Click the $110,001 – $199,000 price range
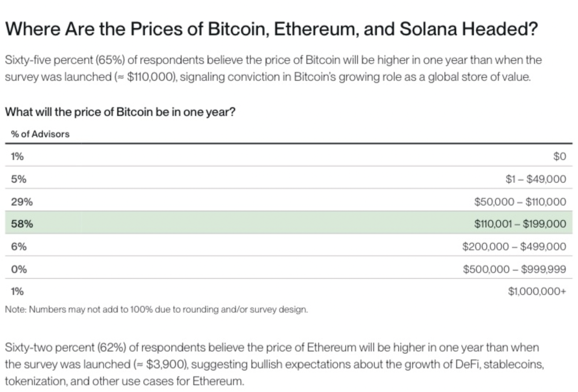The width and height of the screenshot is (578, 392). click(x=520, y=224)
